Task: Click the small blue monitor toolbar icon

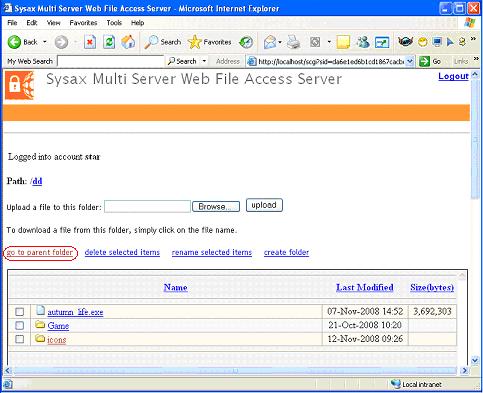Action: [437, 42]
